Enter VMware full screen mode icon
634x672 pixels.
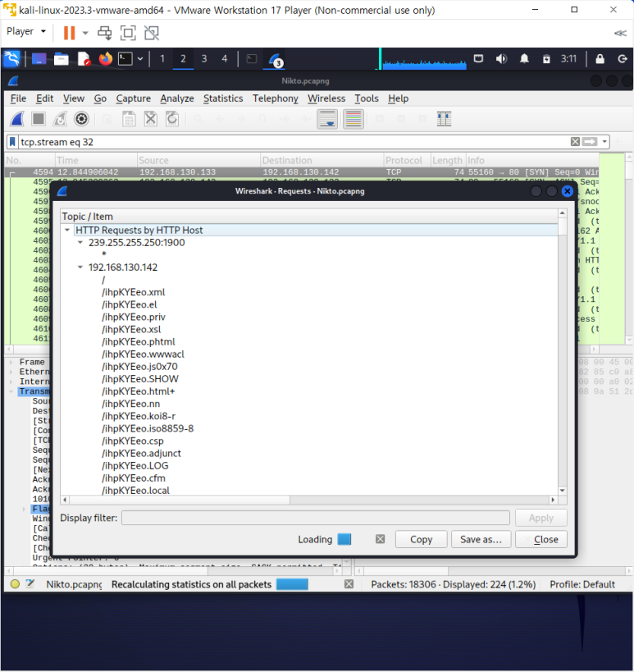tap(128, 33)
